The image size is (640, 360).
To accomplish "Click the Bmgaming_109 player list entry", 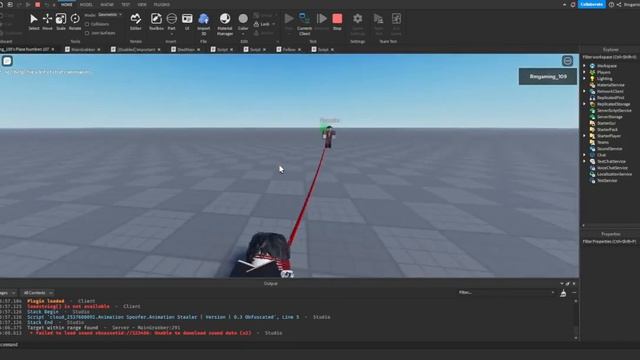I will click(x=548, y=77).
